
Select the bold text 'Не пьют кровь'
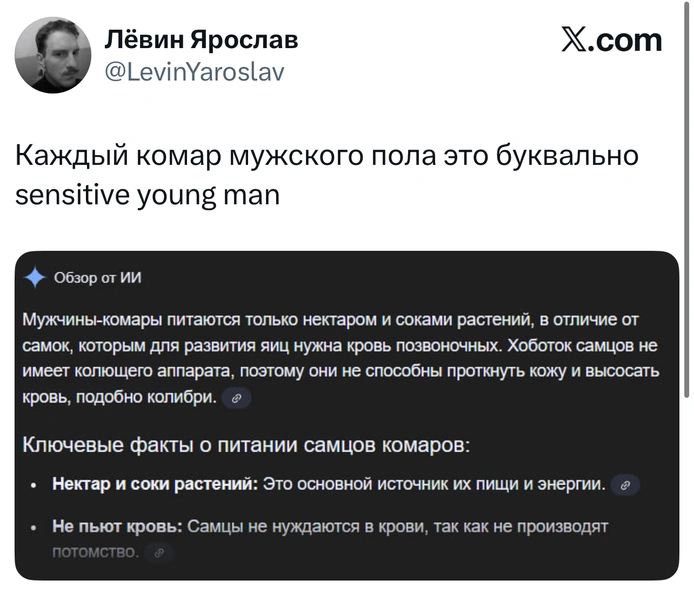117,526
